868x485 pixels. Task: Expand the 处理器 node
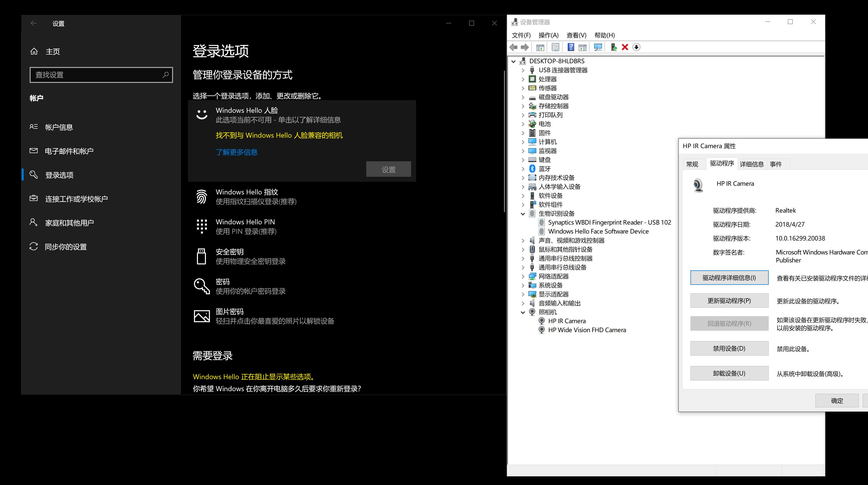pos(523,79)
